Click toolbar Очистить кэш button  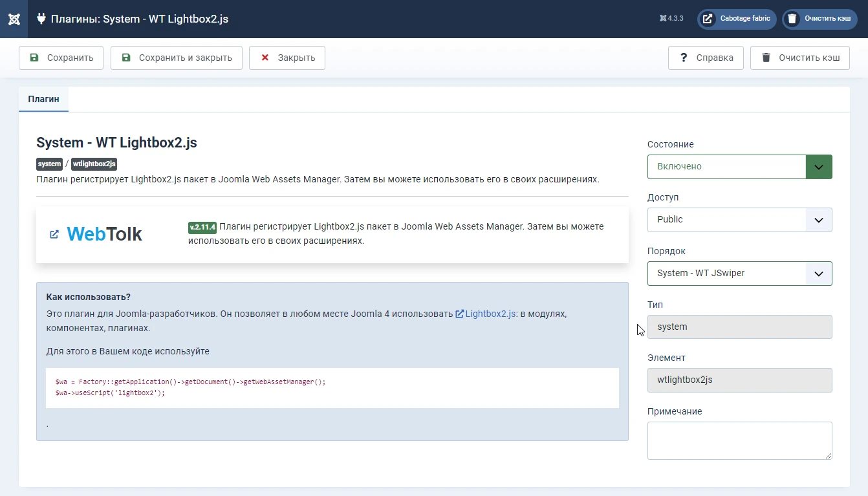[x=799, y=58]
